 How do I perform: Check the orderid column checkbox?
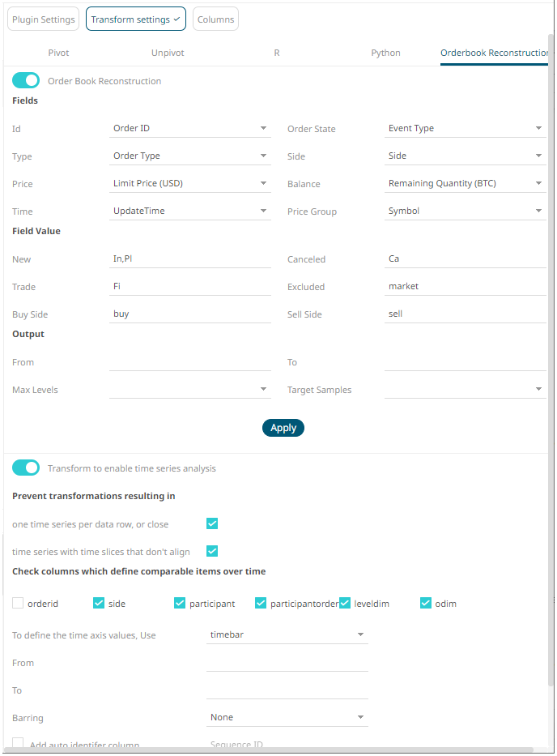tap(18, 603)
